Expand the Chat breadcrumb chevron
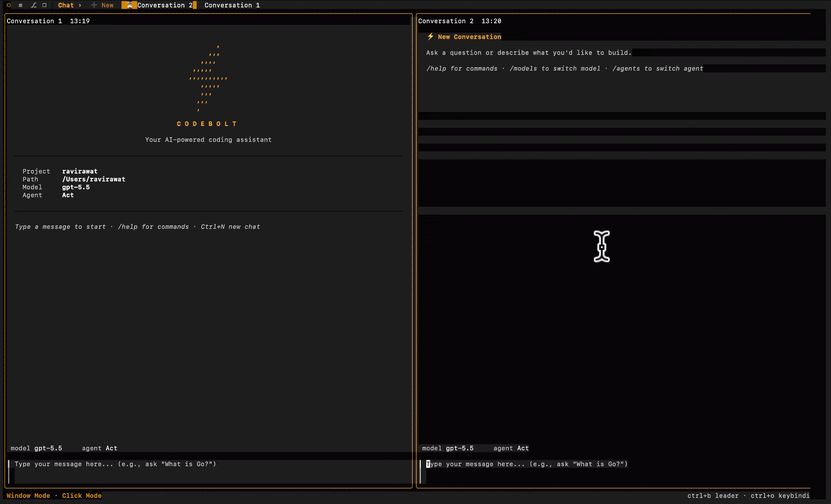This screenshot has width=831, height=504. [80, 5]
